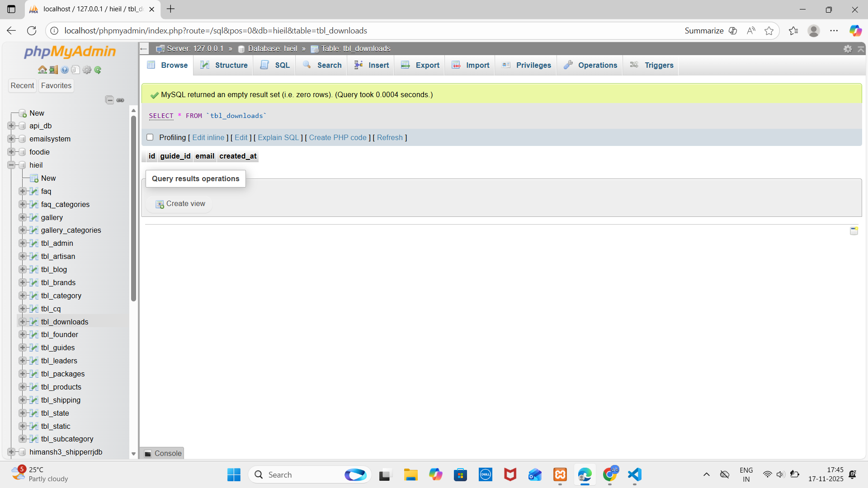The height and width of the screenshot is (488, 868).
Task: Open navigation panel settings gear icon
Action: [87, 70]
